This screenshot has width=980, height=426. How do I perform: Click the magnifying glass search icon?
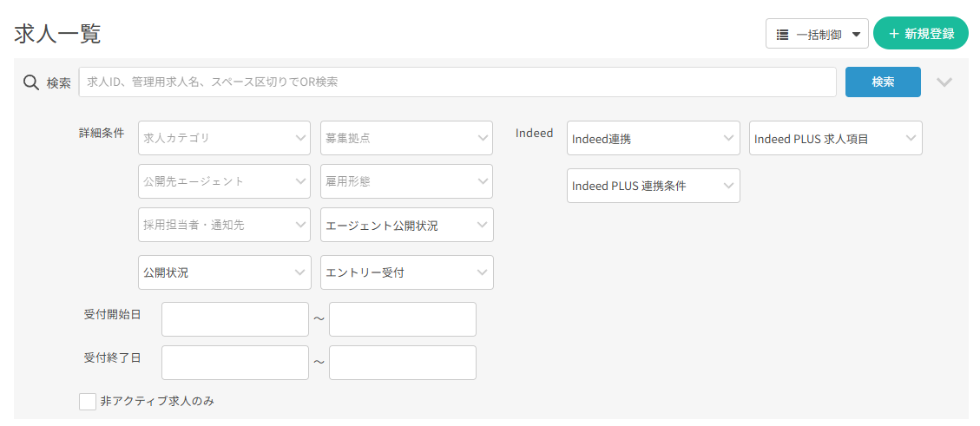(30, 82)
